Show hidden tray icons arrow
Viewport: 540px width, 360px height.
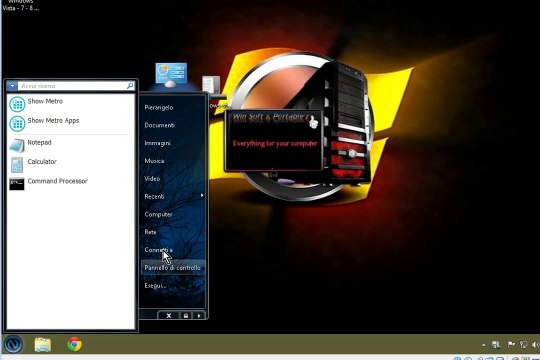(484, 344)
